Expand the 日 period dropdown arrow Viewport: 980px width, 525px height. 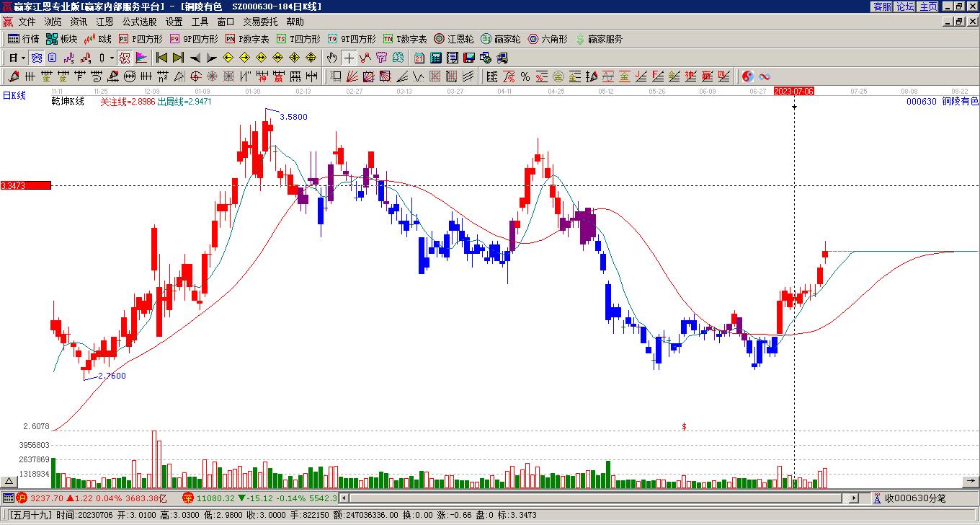point(23,58)
